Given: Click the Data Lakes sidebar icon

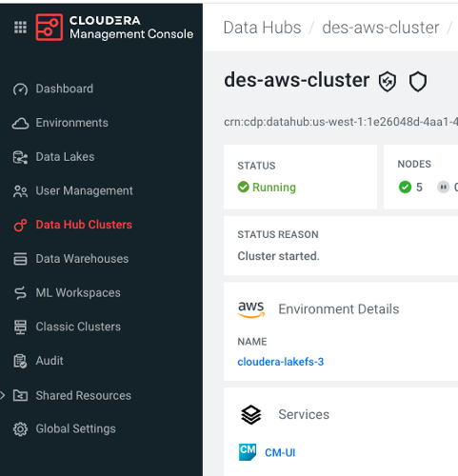Looking at the screenshot, I should tap(20, 157).
